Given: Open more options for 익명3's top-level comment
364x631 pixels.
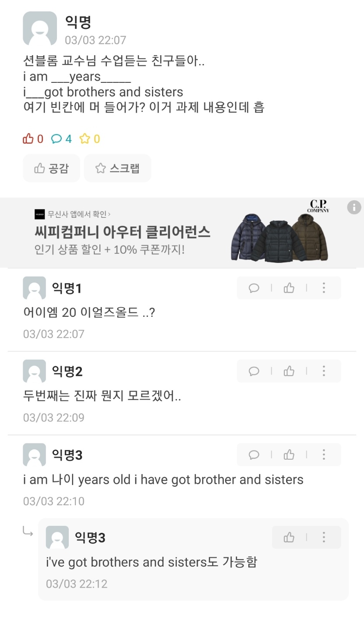Looking at the screenshot, I should coord(324,454).
